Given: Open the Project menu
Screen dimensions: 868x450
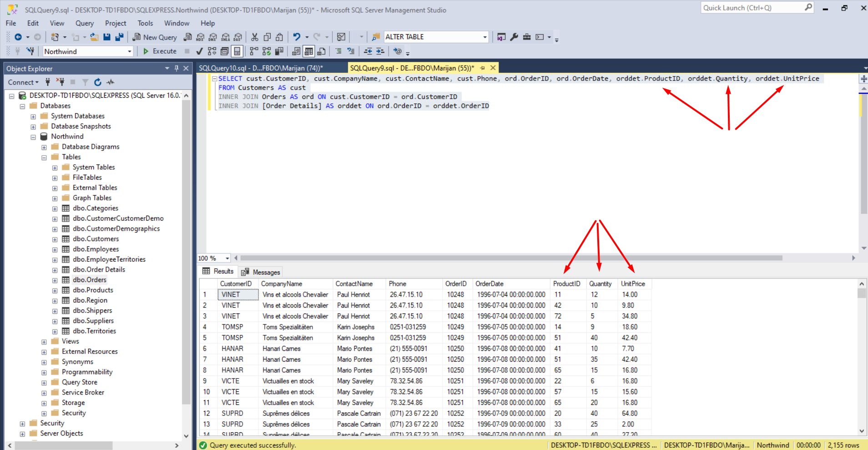Looking at the screenshot, I should pyautogui.click(x=116, y=23).
